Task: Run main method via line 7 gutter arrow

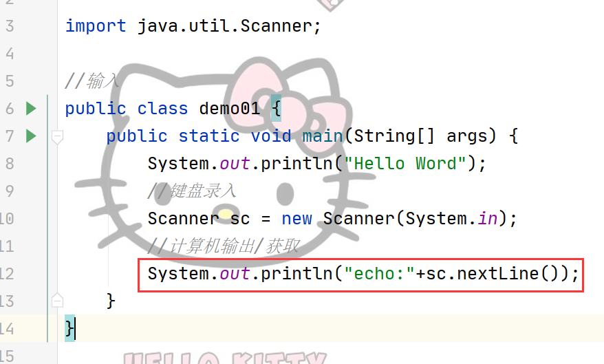Action: (31, 136)
